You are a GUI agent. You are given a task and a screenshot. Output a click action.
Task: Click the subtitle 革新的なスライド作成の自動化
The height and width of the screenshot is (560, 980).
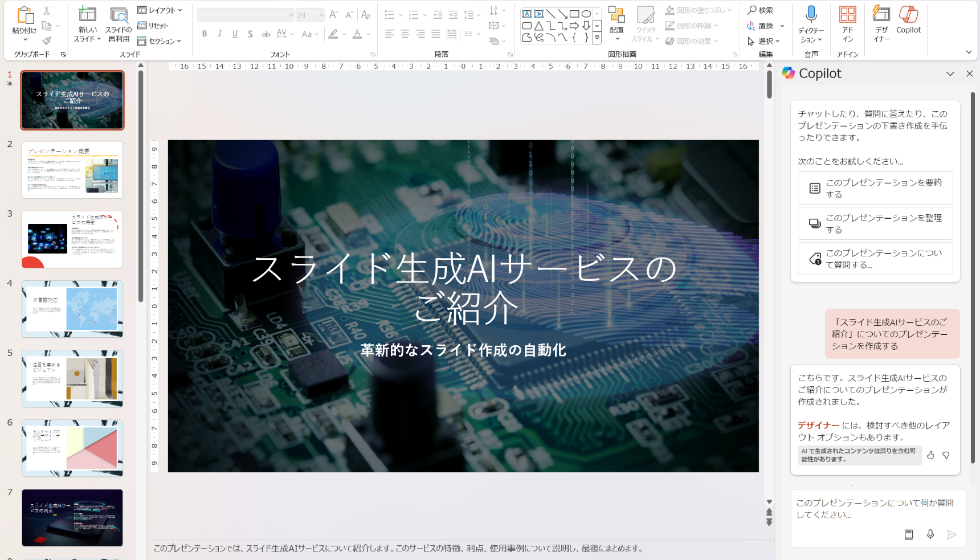click(x=463, y=350)
